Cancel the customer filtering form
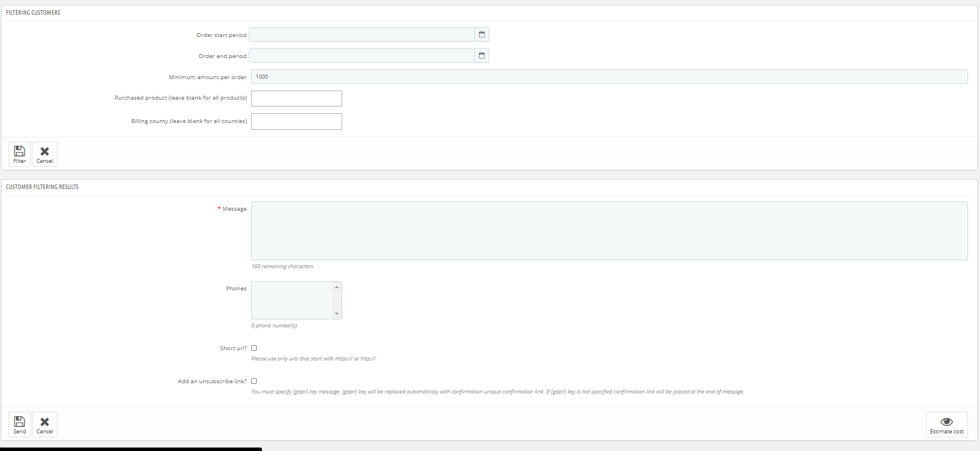Screen dimensions: 980x451 (44, 154)
